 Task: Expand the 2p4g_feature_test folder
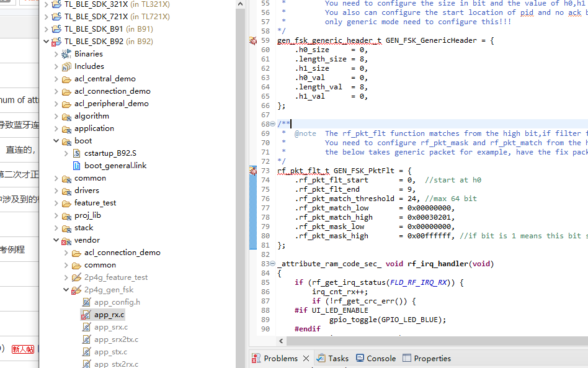pyautogui.click(x=66, y=277)
